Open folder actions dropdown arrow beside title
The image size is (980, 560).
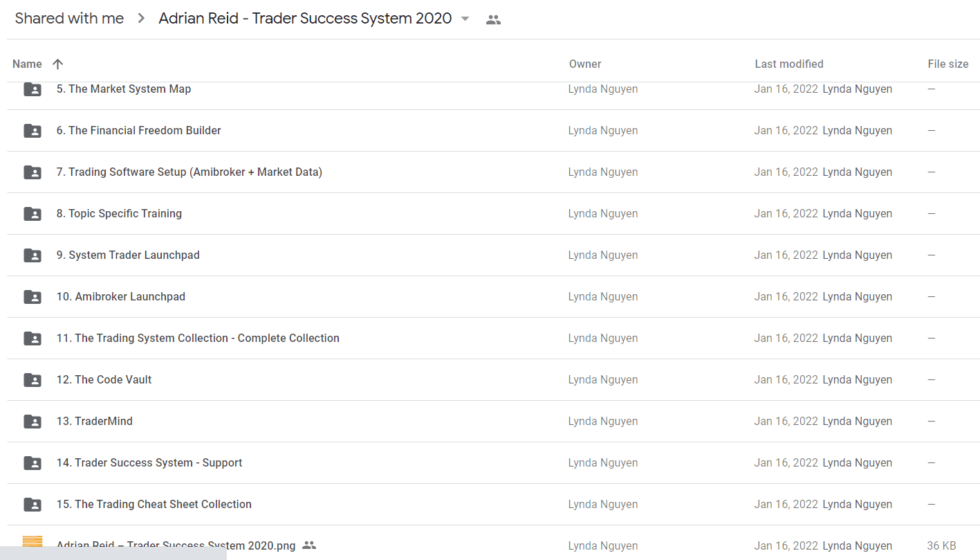point(465,19)
